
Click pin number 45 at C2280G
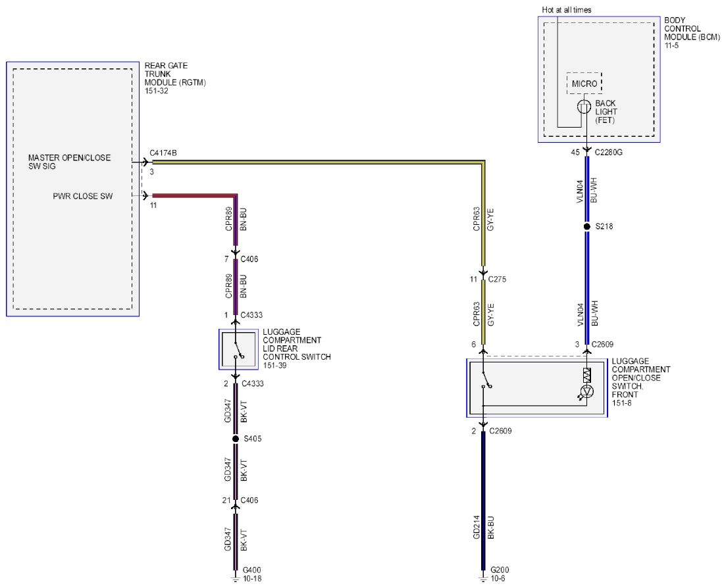(x=575, y=152)
